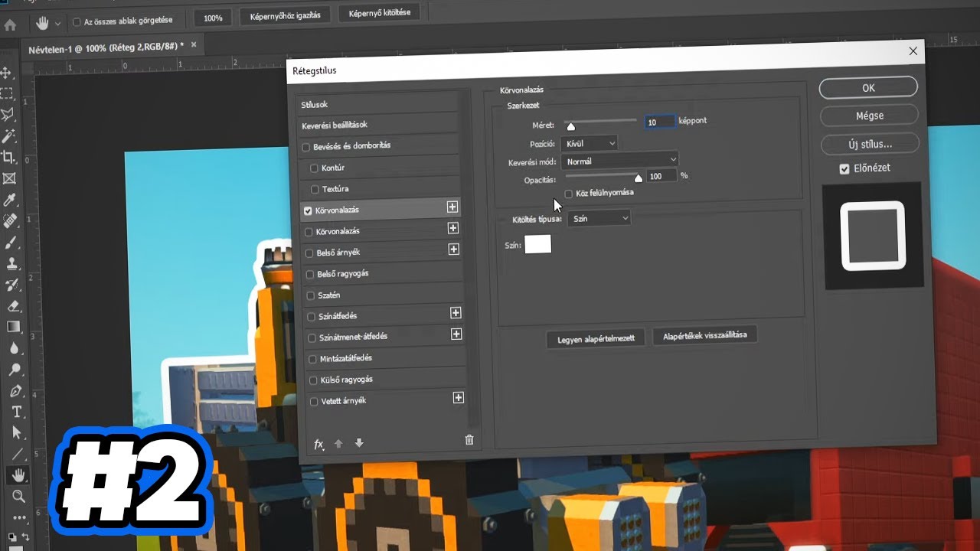Image resolution: width=980 pixels, height=551 pixels.
Task: Enable Bevésés és domborítás checkbox
Action: tap(306, 147)
